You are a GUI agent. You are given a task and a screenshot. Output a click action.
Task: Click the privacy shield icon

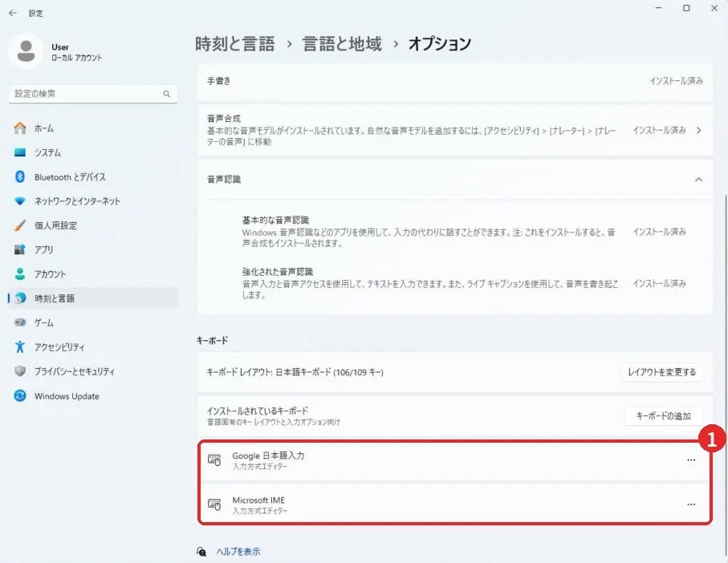click(20, 371)
